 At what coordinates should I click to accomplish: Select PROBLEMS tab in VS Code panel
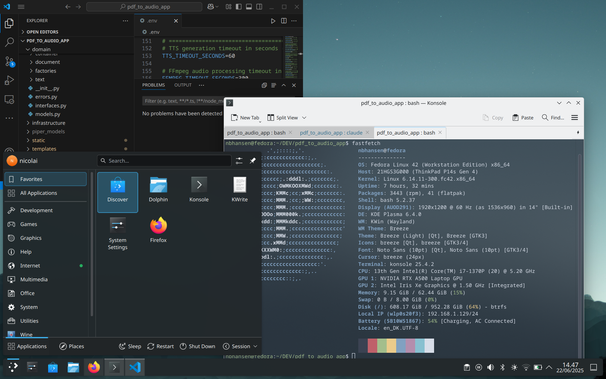point(153,85)
